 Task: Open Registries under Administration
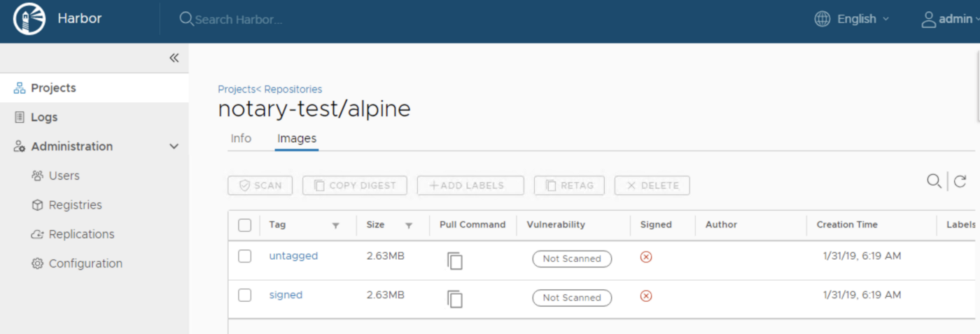[75, 205]
